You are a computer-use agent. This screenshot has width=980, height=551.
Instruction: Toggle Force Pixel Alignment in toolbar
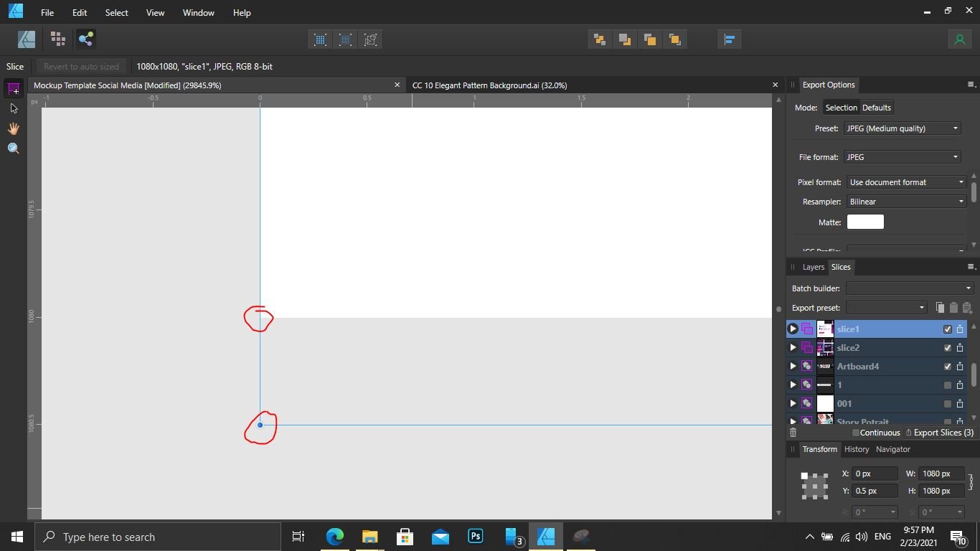(320, 39)
